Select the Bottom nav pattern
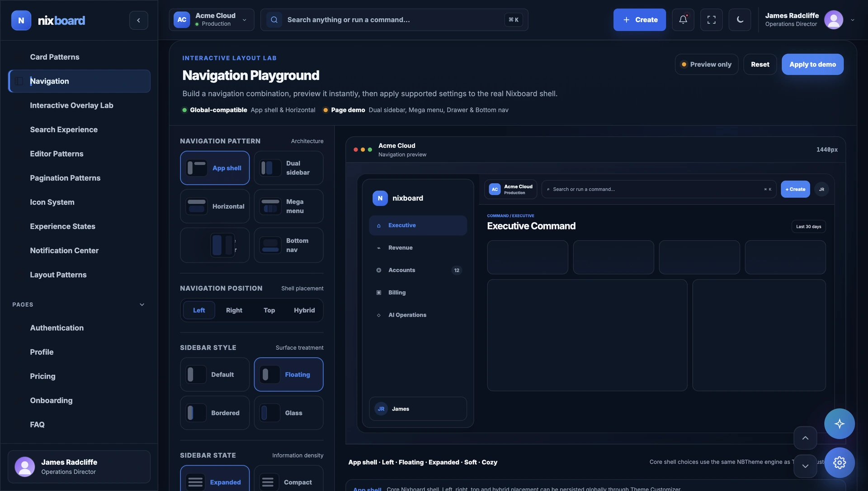The width and height of the screenshot is (868, 491). pos(288,245)
